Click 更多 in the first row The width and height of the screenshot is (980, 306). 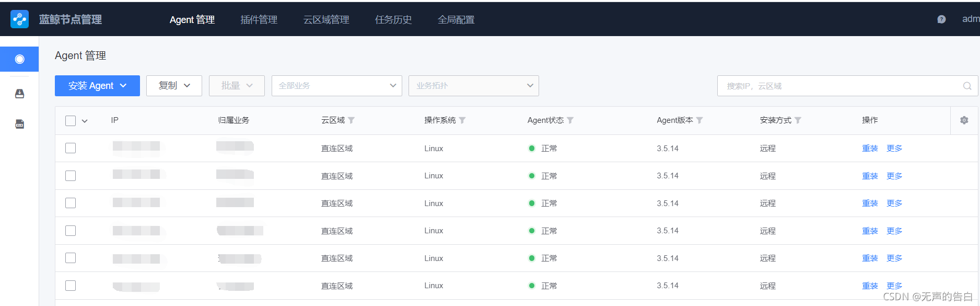click(x=894, y=149)
